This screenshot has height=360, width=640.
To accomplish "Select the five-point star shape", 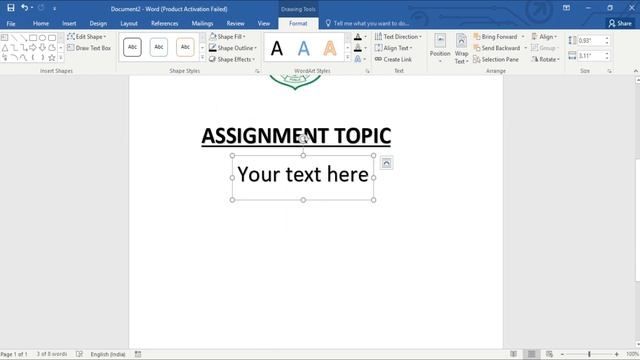I will [x=52, y=58].
